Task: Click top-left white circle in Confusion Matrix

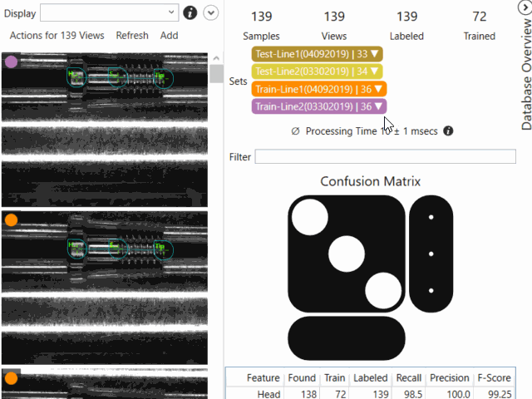Action: pyautogui.click(x=310, y=217)
